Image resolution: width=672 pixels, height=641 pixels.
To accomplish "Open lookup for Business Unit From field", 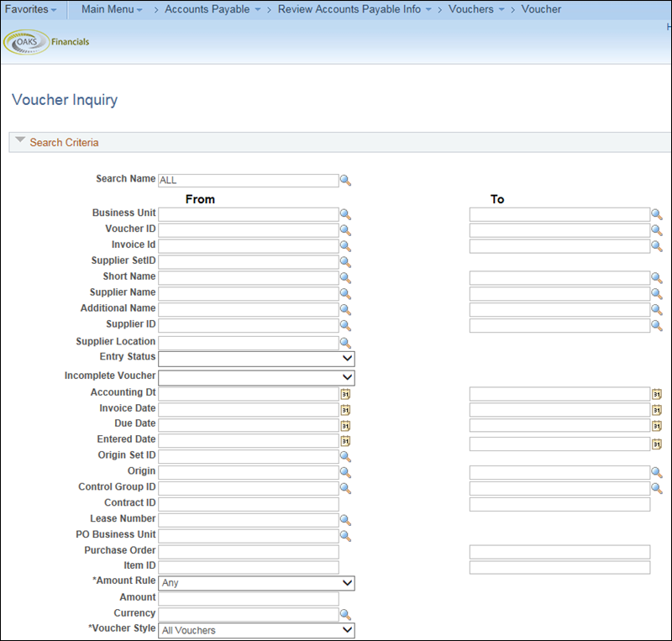I will (x=345, y=214).
